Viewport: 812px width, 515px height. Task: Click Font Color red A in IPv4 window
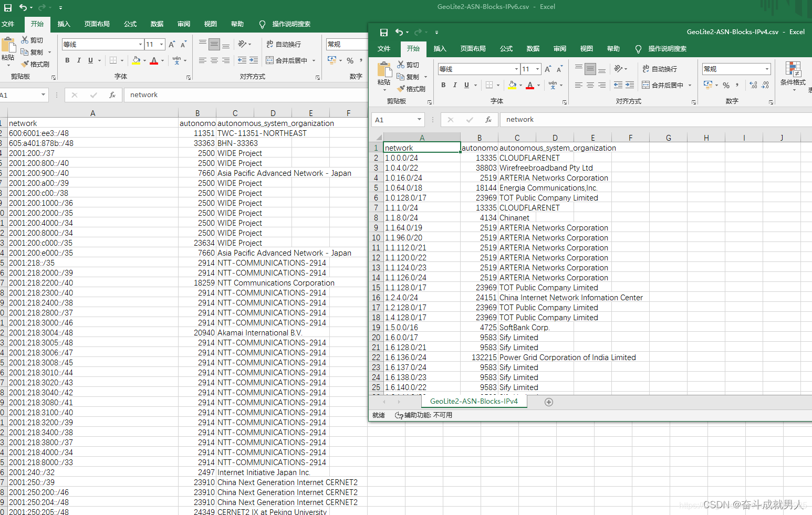point(530,85)
